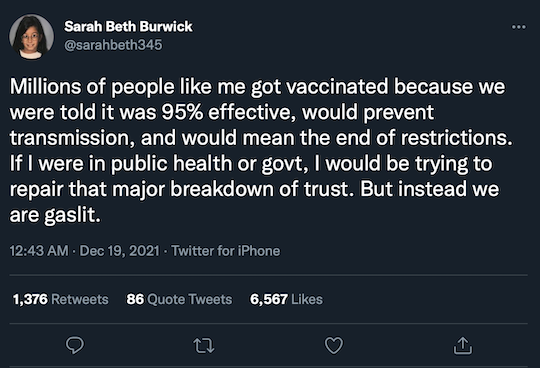Click the tweet's first line about vaccination

pos(257,86)
